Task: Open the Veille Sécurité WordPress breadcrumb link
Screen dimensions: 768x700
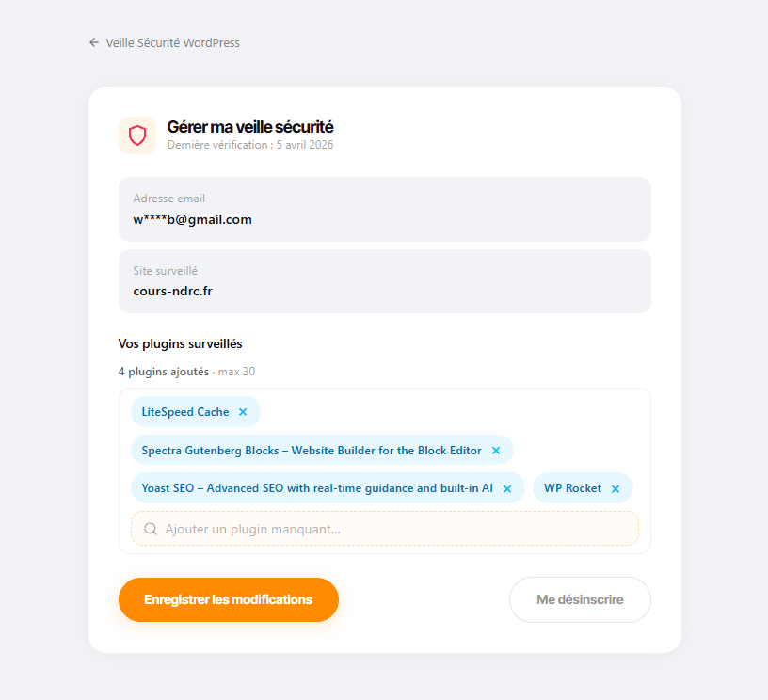Action: tap(173, 42)
